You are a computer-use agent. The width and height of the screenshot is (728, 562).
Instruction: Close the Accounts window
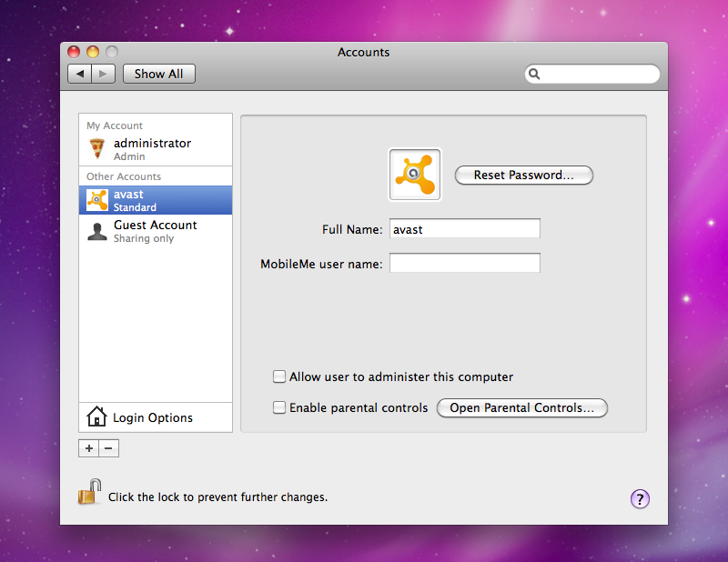(x=74, y=52)
